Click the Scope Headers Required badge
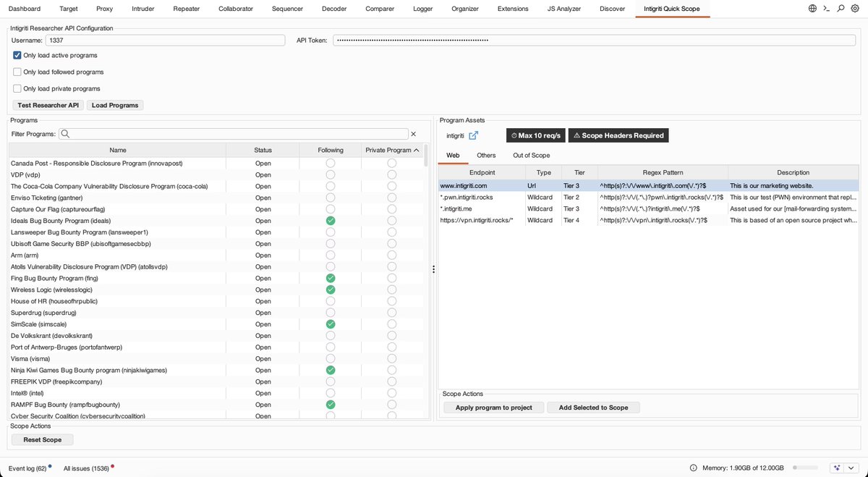 pos(618,135)
